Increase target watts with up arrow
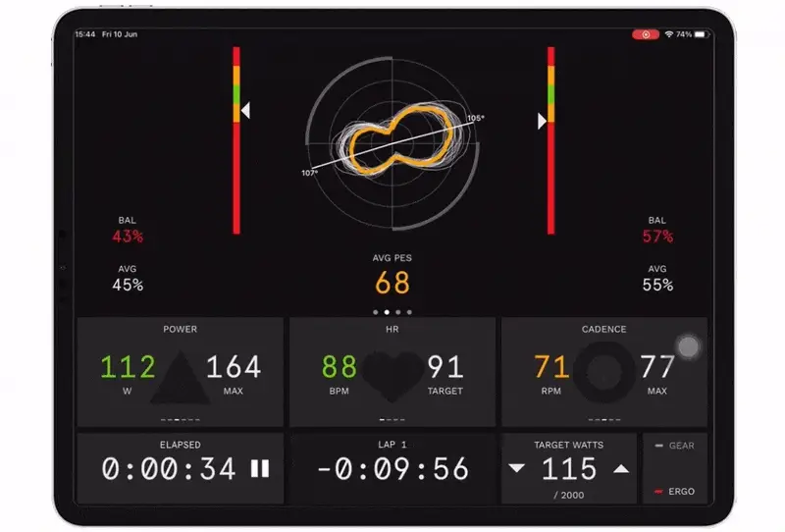Image resolution: width=785 pixels, height=532 pixels. tap(620, 469)
